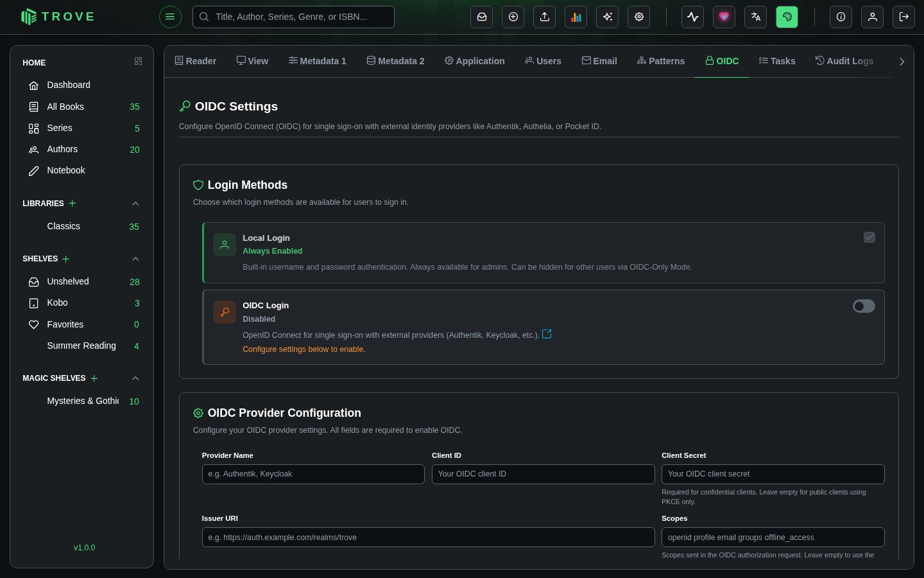Collapse the Libraries section chevron
Screen dimensions: 924x578
[135, 204]
